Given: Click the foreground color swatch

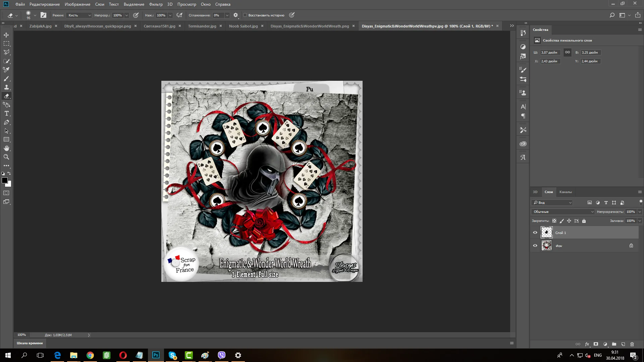Looking at the screenshot, I should (5, 180).
